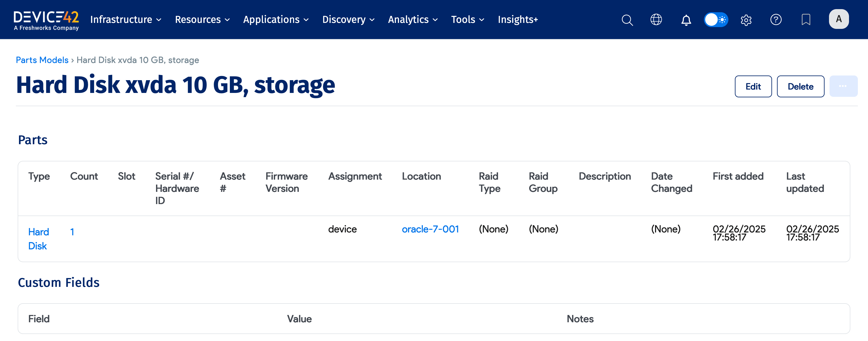
Task: Click the globe language icon
Action: pyautogui.click(x=656, y=20)
